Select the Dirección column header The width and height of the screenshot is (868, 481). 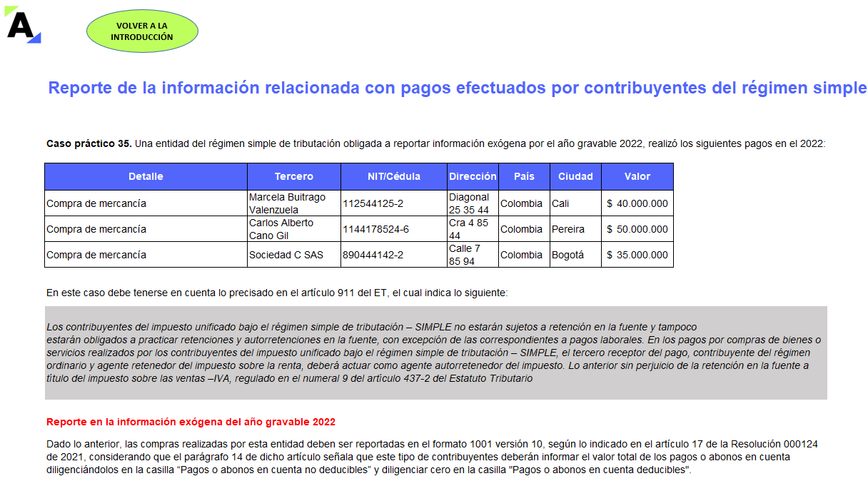tap(473, 176)
